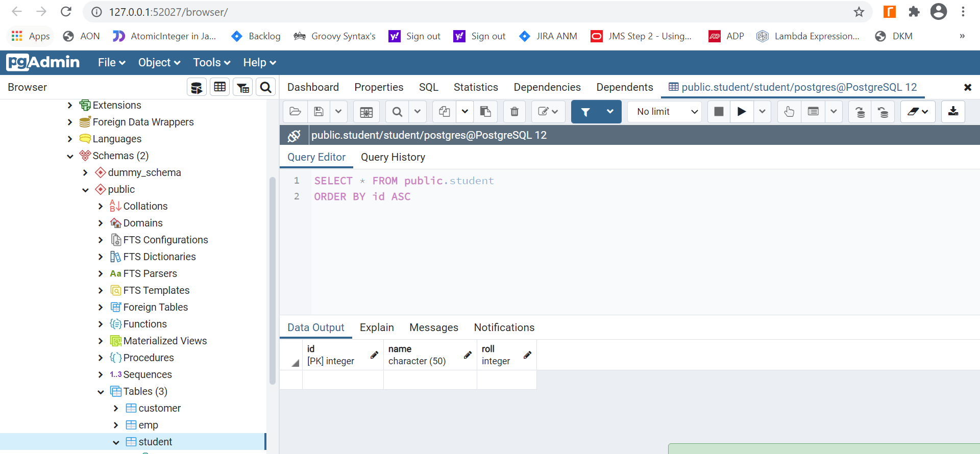The image size is (980, 454).
Task: Click the Delete trash icon
Action: point(514,112)
